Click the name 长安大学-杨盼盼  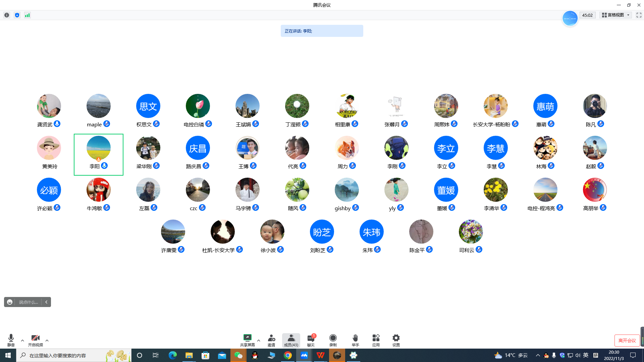(x=491, y=124)
